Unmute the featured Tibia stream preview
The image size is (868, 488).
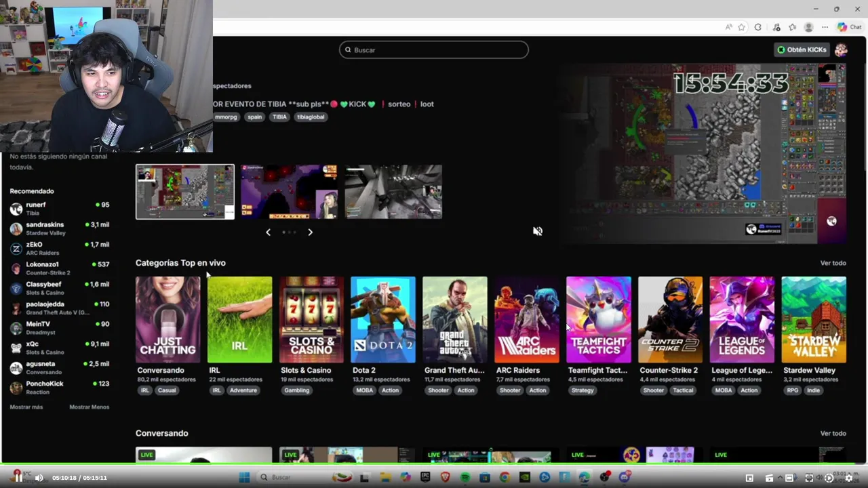tap(538, 231)
